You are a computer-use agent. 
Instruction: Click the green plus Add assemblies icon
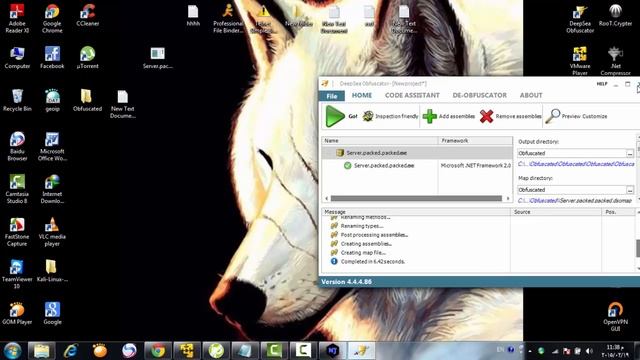429,116
